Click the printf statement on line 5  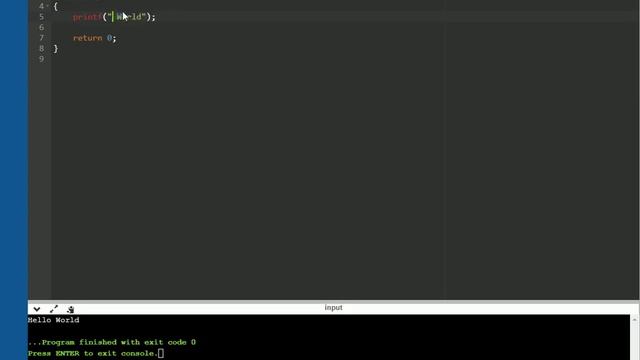(114, 17)
